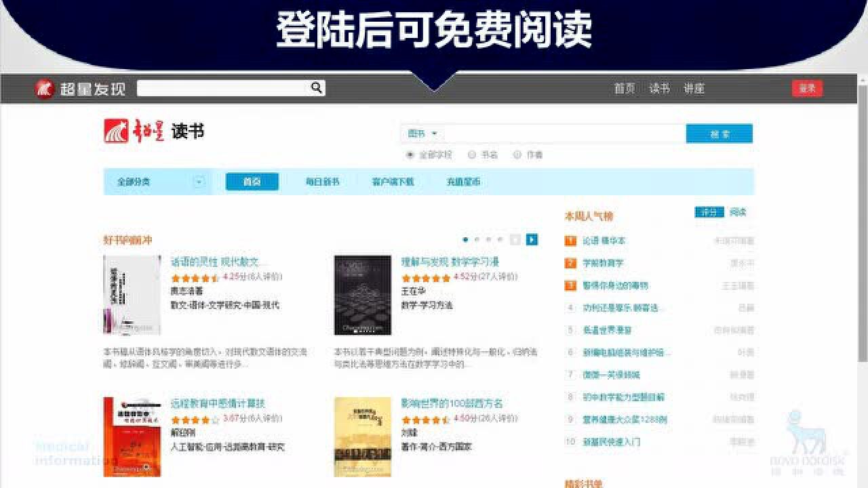Click the magnifier icon in top search bar

coord(316,87)
